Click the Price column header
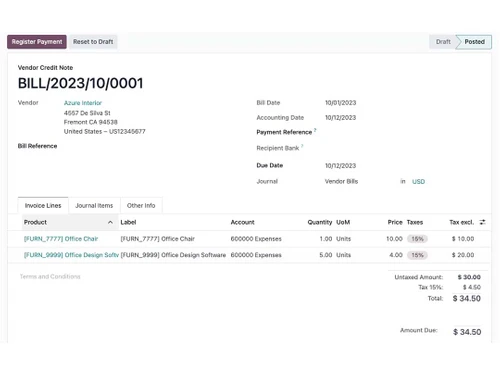This screenshot has width=500, height=375. pyautogui.click(x=395, y=222)
